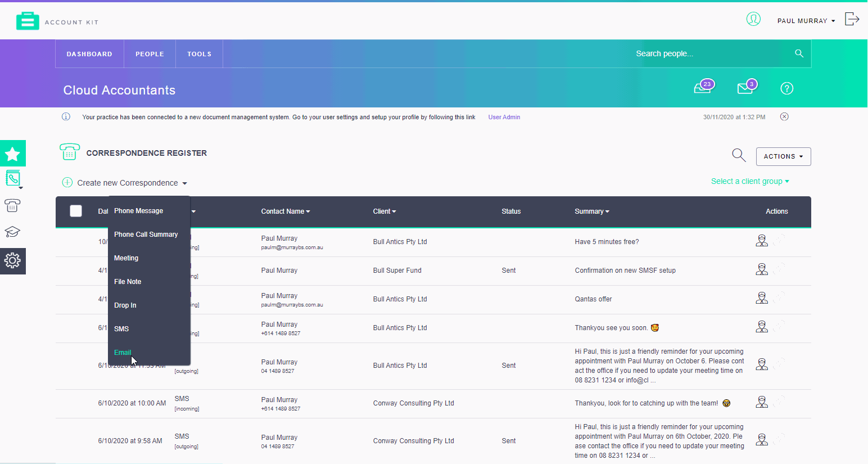This screenshot has height=464, width=868.
Task: Choose Drop In from the menu
Action: (125, 305)
